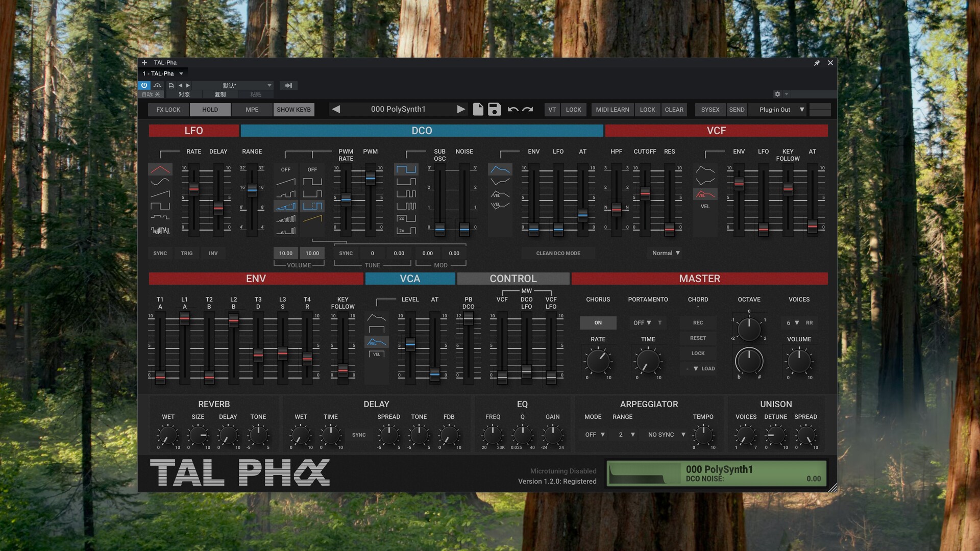Select the LFO sample-and-hold step waveform icon
The image size is (980, 551).
click(x=160, y=218)
